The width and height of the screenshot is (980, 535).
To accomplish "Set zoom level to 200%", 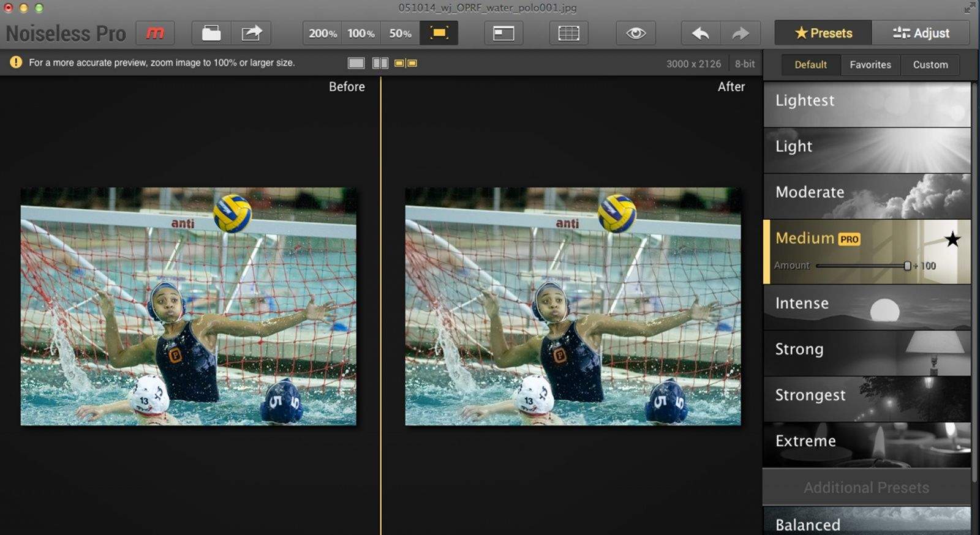I will click(323, 33).
